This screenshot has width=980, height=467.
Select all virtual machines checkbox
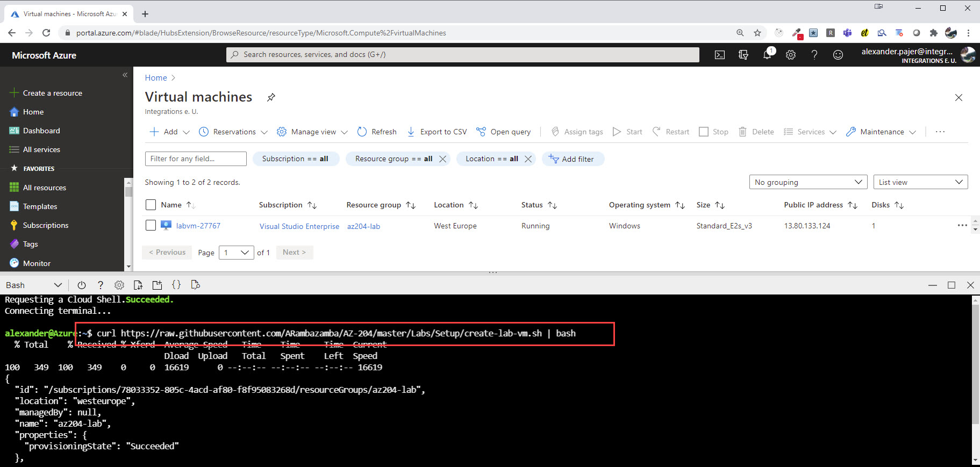click(x=151, y=205)
